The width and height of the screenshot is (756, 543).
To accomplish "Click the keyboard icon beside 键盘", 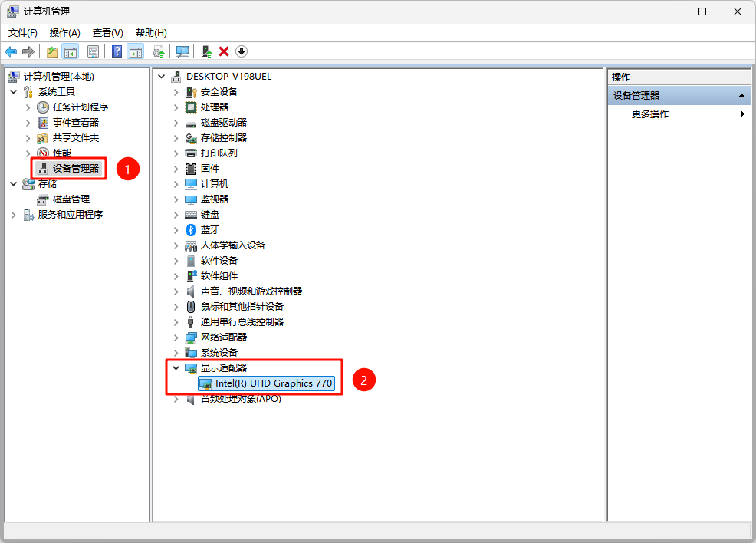I will pos(191,215).
